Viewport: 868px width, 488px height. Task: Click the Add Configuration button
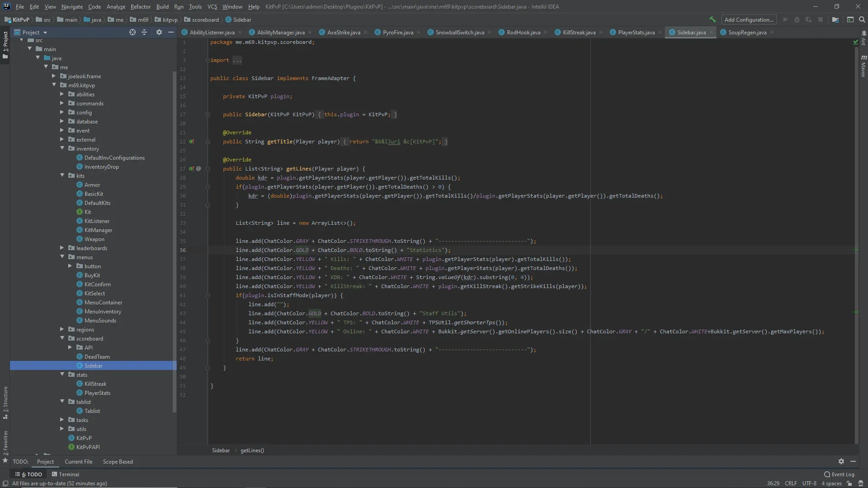pyautogui.click(x=749, y=19)
